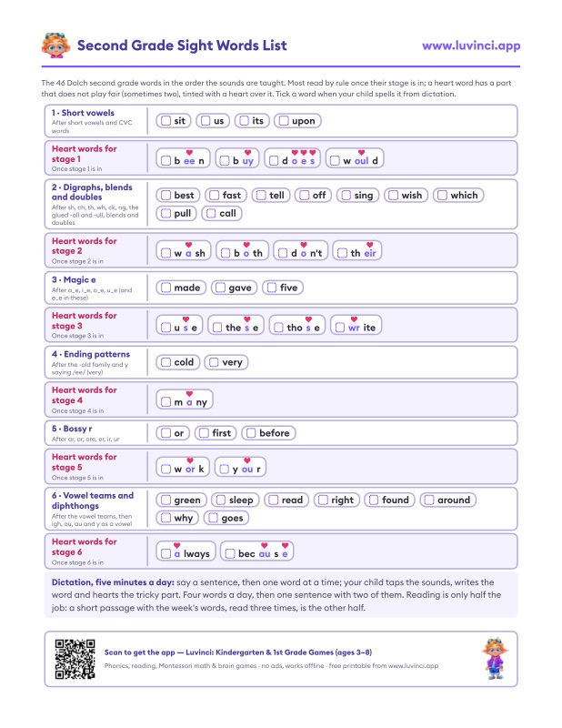Screen dimensions: 562x728
Task: Open the www.luvinci.app link in header
Action: click(x=471, y=45)
